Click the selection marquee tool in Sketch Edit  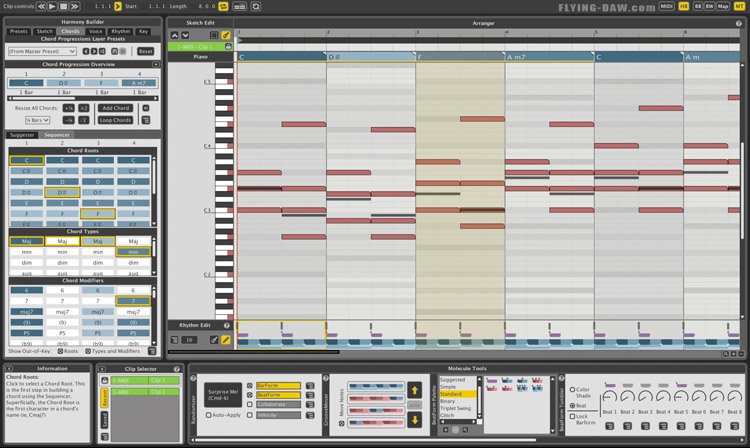pyautogui.click(x=214, y=35)
